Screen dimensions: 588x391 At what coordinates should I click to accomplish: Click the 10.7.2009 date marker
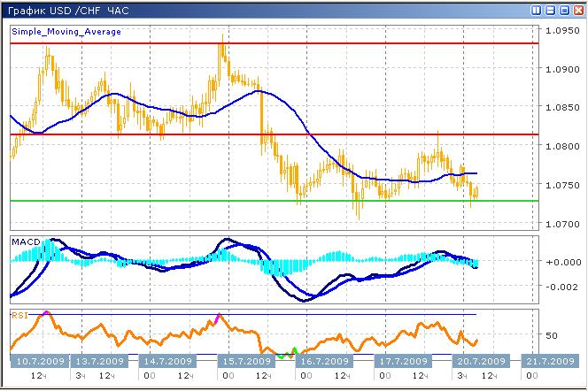[x=40, y=361]
